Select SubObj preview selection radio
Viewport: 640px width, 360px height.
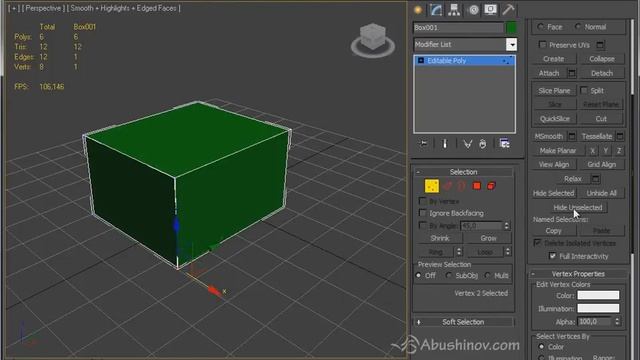pyautogui.click(x=449, y=276)
